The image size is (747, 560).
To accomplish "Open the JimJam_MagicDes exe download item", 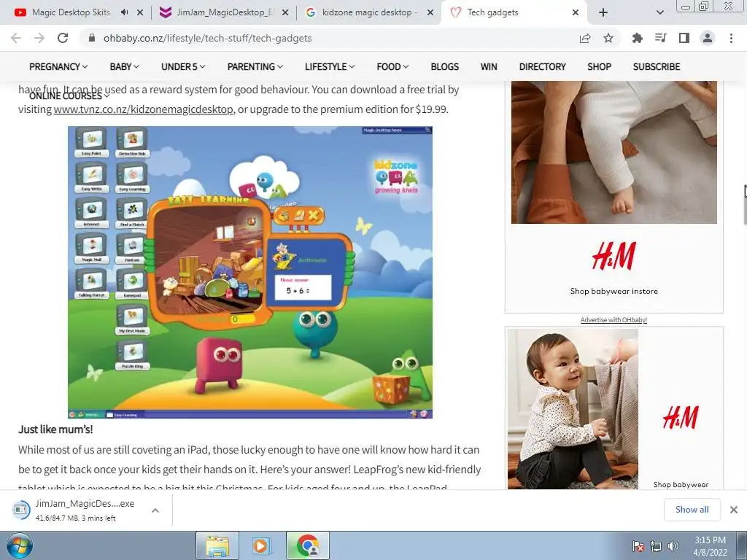I will [76, 510].
